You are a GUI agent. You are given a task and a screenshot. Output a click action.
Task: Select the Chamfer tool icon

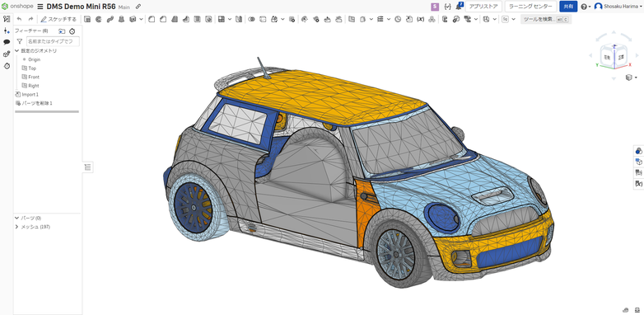pyautogui.click(x=163, y=19)
